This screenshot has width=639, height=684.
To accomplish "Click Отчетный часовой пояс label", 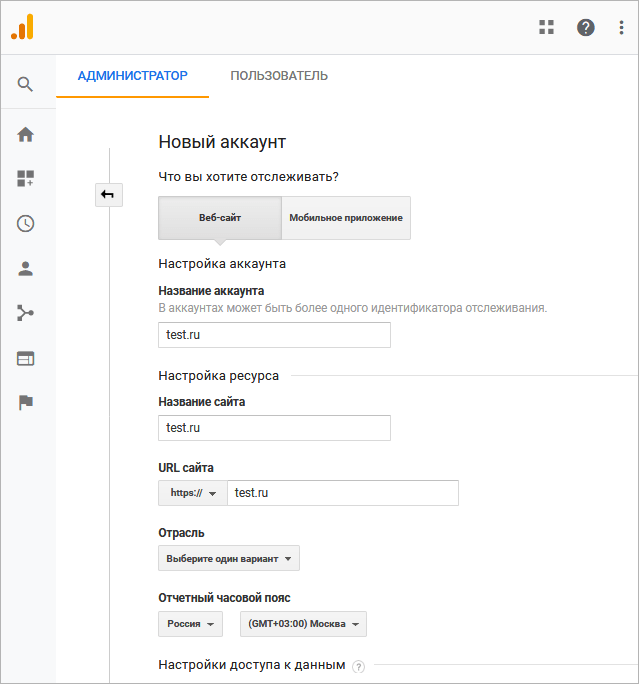I will click(224, 598).
